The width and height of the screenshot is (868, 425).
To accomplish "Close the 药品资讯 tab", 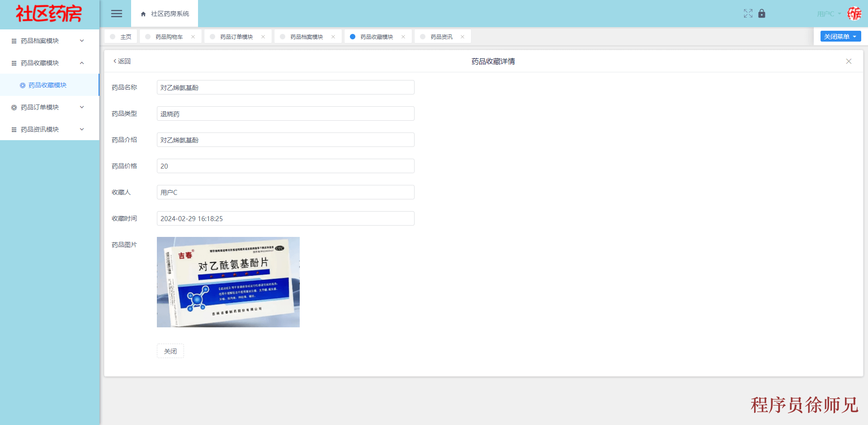I will 462,37.
